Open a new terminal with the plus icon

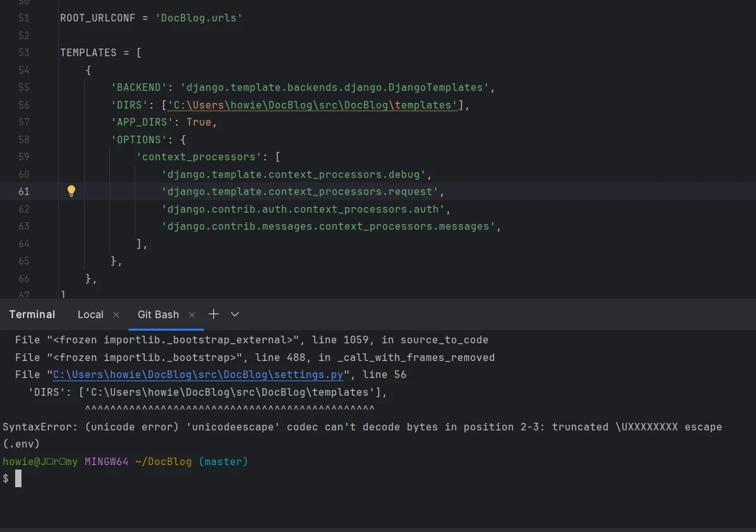(x=213, y=314)
